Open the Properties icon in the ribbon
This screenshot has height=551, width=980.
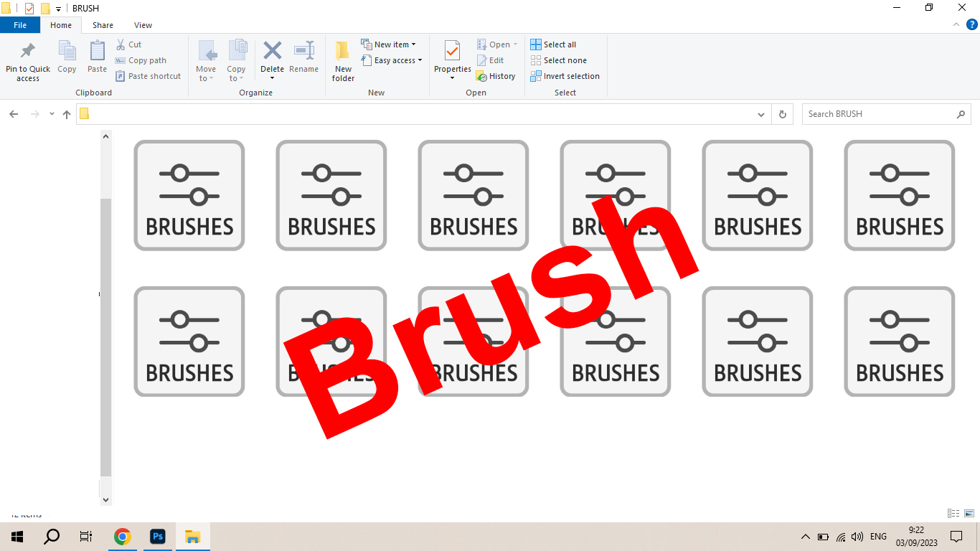452,52
